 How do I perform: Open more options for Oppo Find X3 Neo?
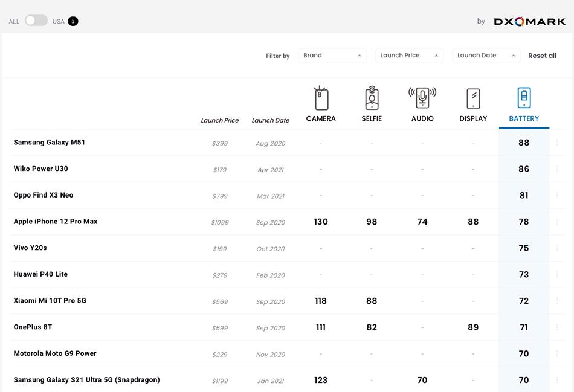557,196
